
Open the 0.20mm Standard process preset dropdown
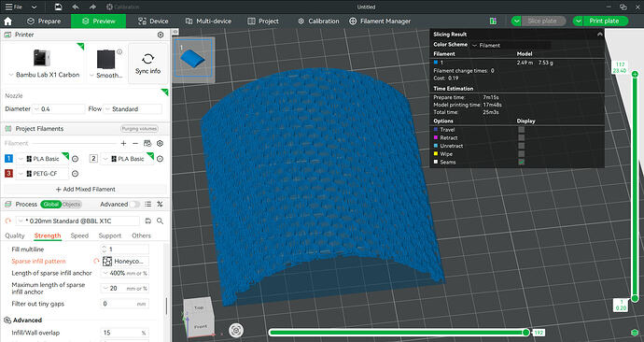78,221
